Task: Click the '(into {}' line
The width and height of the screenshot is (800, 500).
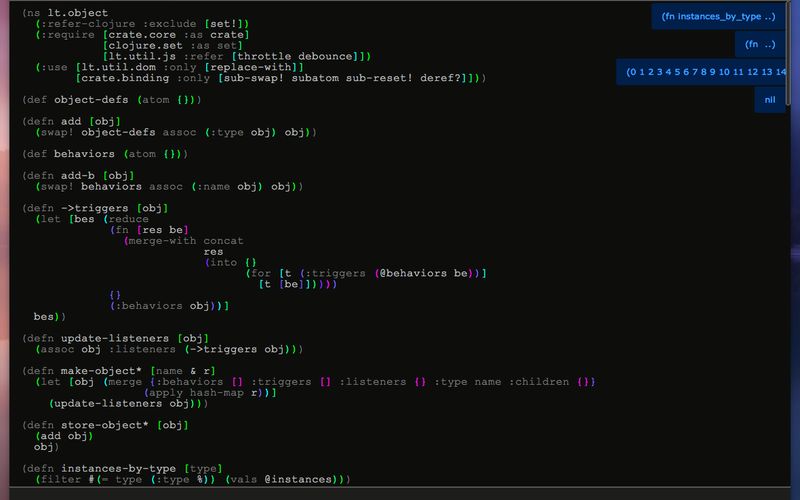Action: coord(230,263)
